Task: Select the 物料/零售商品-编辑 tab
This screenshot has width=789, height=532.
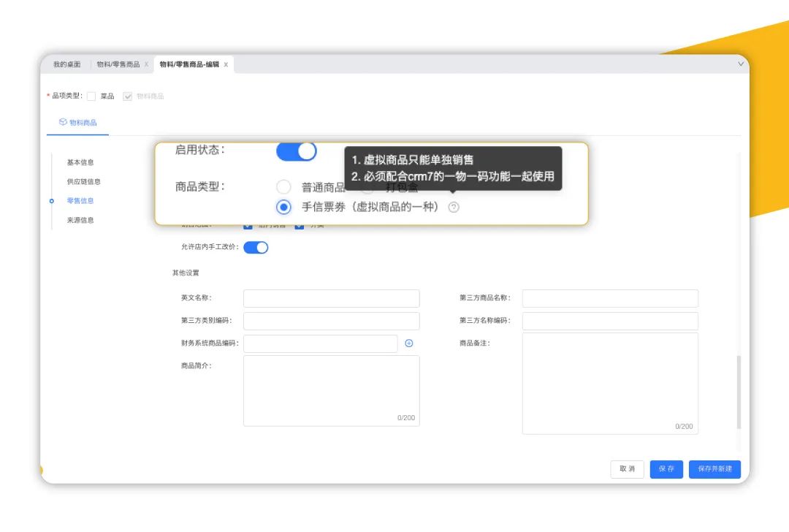Action: tap(189, 64)
